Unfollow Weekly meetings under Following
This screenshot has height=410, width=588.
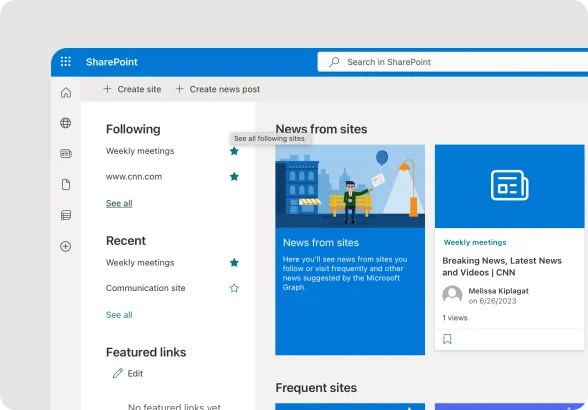(234, 151)
